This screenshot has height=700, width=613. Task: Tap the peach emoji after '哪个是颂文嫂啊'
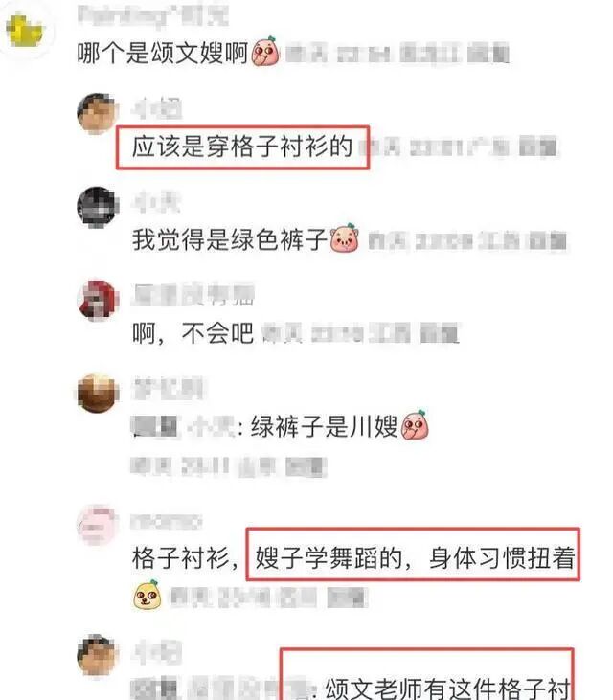(266, 52)
